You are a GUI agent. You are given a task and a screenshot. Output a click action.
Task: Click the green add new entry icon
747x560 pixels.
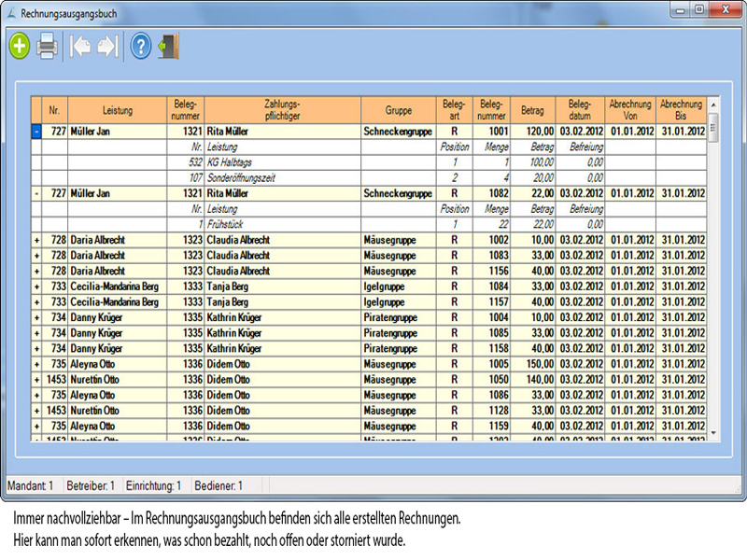point(19,47)
